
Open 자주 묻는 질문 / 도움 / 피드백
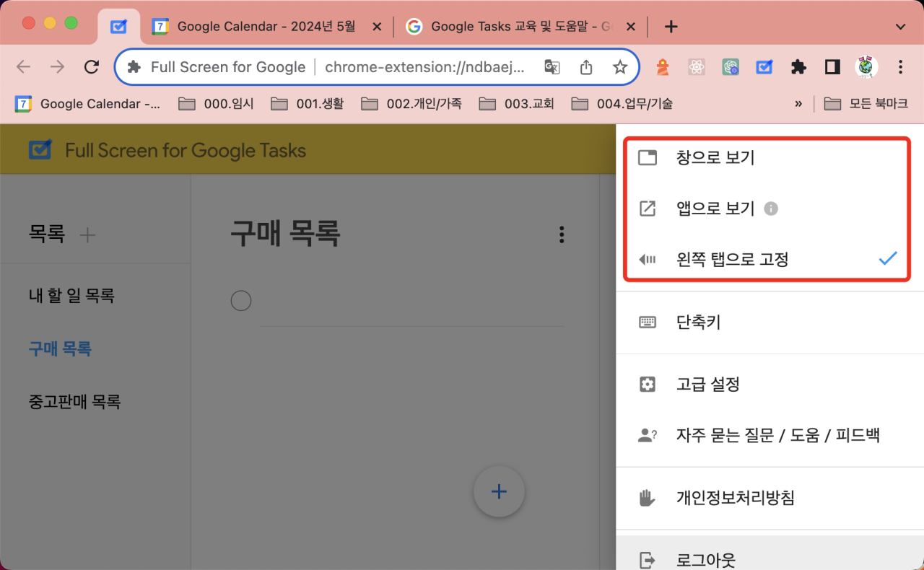pos(770,435)
